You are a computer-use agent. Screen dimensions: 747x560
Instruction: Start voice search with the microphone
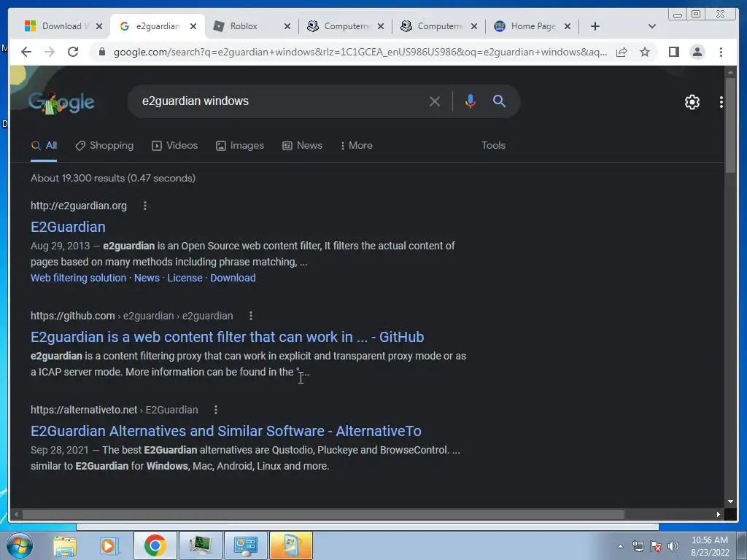click(x=471, y=101)
